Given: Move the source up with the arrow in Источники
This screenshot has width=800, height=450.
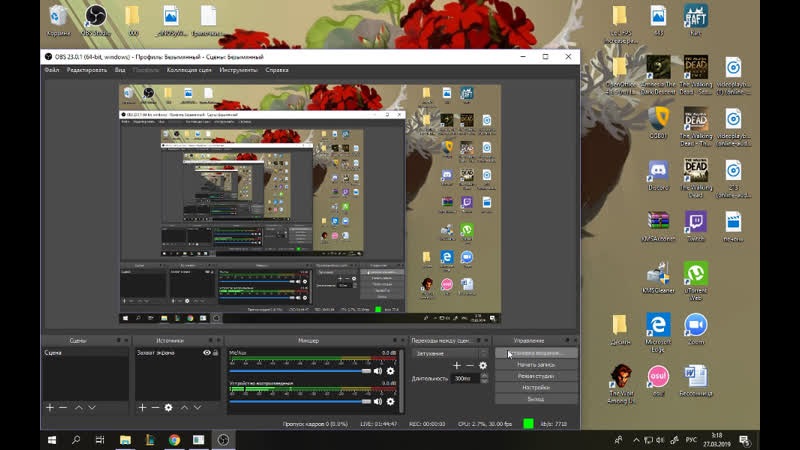Looking at the screenshot, I should click(184, 408).
